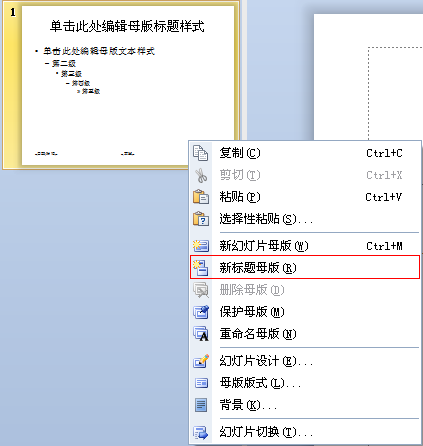Click the Background page icon
The image size is (423, 446).
point(201,405)
